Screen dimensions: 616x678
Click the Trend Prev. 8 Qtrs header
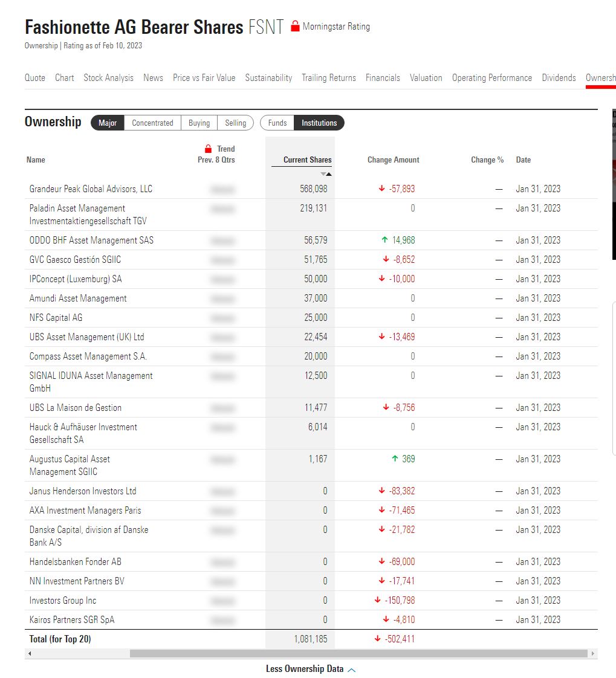(x=216, y=154)
